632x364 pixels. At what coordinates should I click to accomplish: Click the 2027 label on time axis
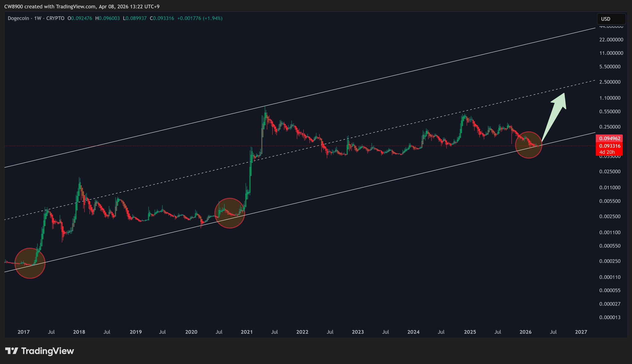[581, 332]
